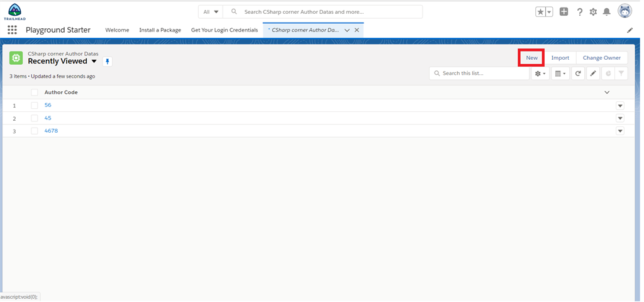Click the '3 items' status text
This screenshot has width=644, height=302.
point(18,76)
